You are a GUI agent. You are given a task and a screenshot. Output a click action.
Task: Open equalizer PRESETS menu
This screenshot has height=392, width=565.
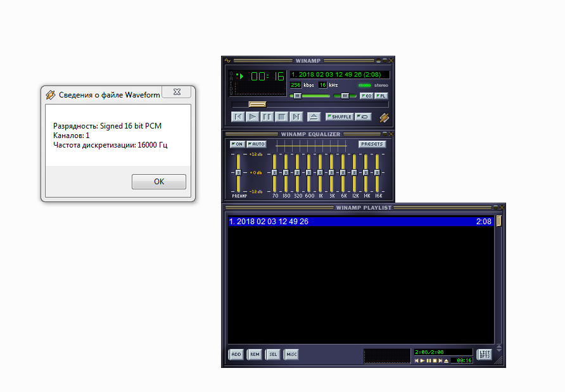tap(372, 144)
